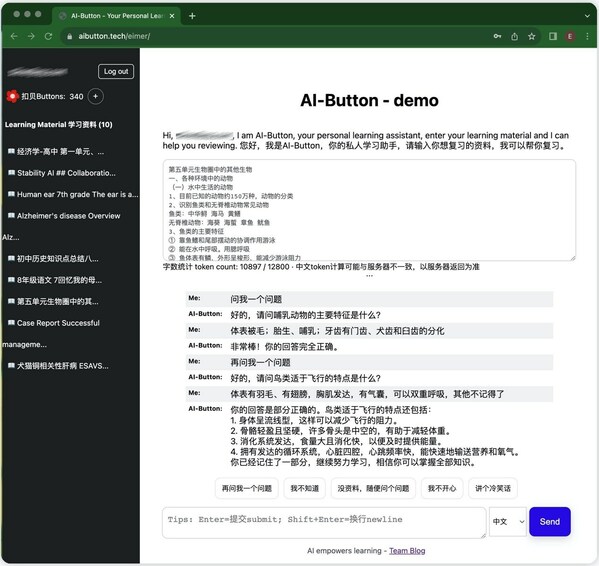Click the reply 非常棒！你的回答完全正确。

pos(284,347)
